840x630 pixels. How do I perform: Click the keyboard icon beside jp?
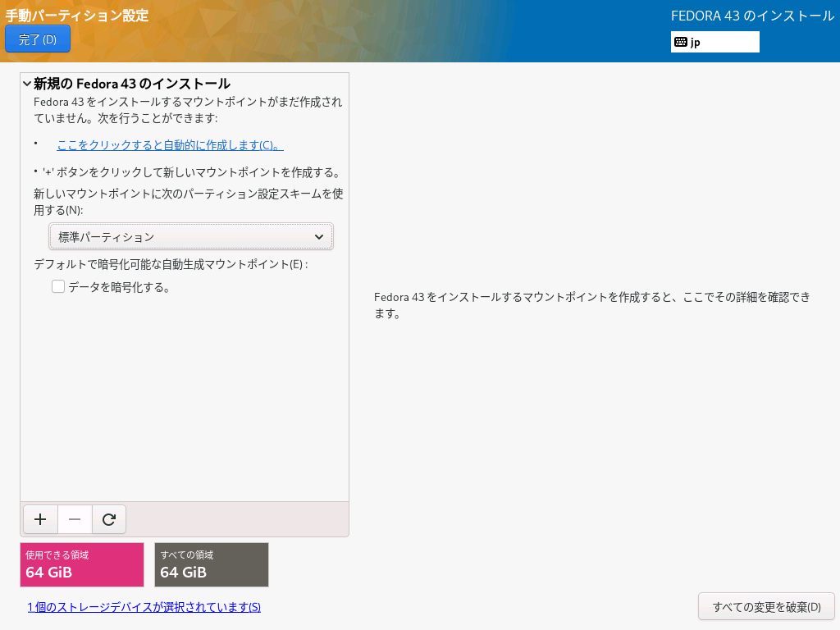point(681,42)
